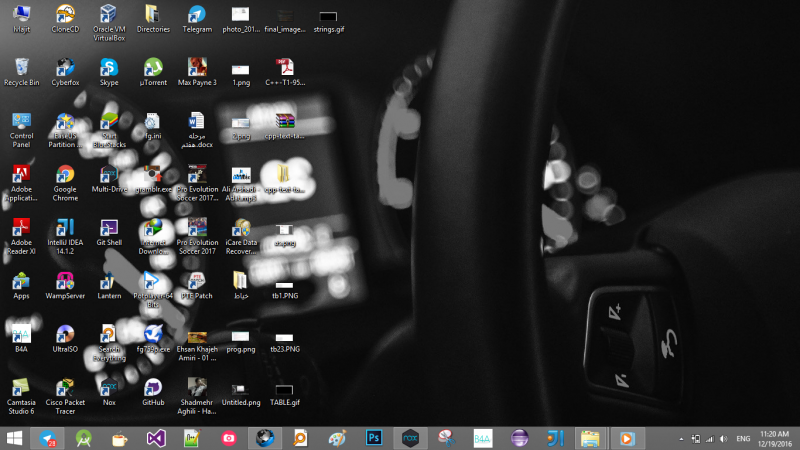Open the CloneCD desktop shortcut

tap(65, 19)
